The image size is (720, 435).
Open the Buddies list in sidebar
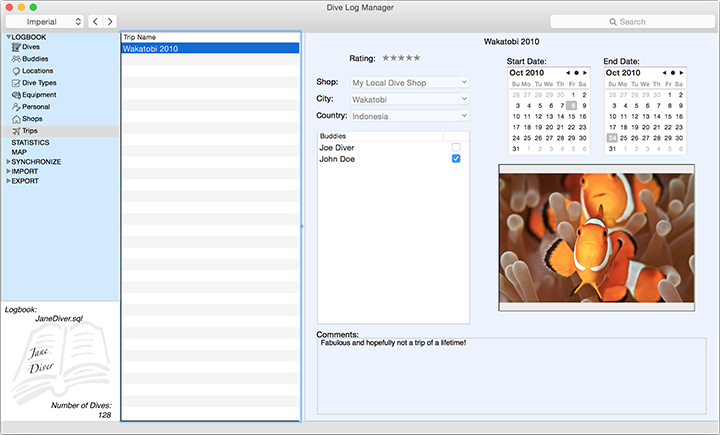[33, 59]
